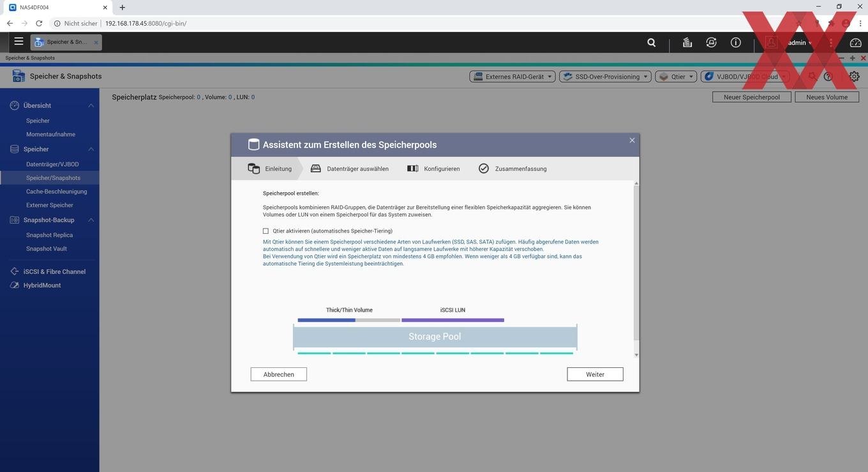Image resolution: width=868 pixels, height=472 pixels.
Task: Open a new browser tab
Action: (x=123, y=8)
